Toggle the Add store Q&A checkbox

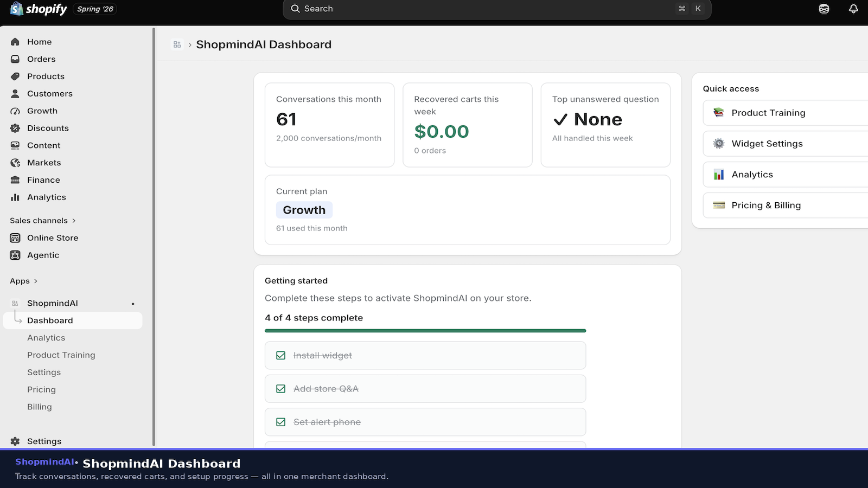[281, 389]
